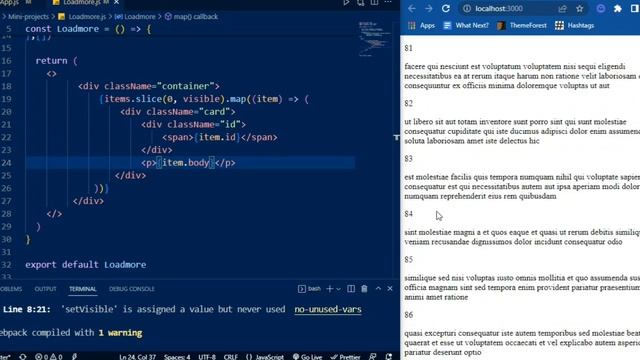Switch to the Loadmore.js editor tab
The image size is (640, 360).
click(82, 2)
